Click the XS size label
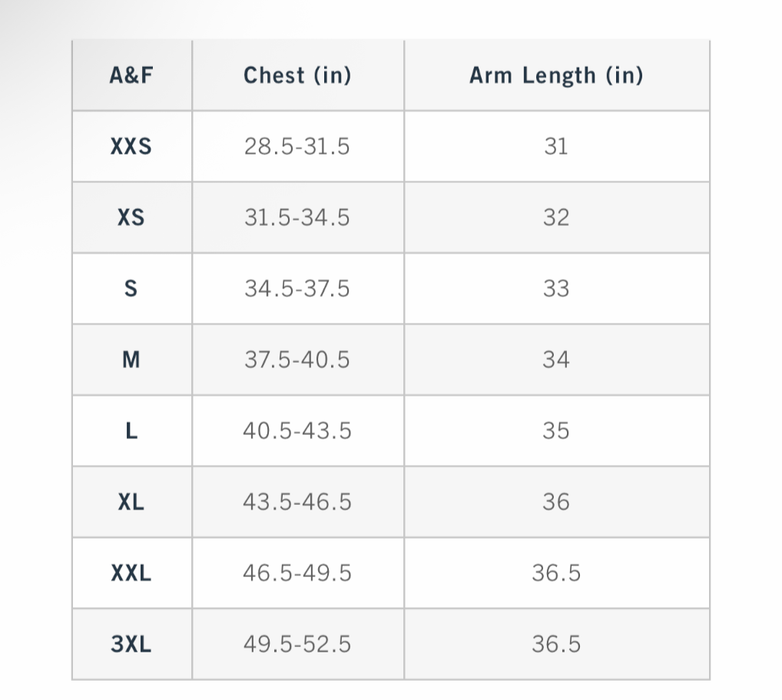Screen dimensions: 782x700 pos(131,217)
